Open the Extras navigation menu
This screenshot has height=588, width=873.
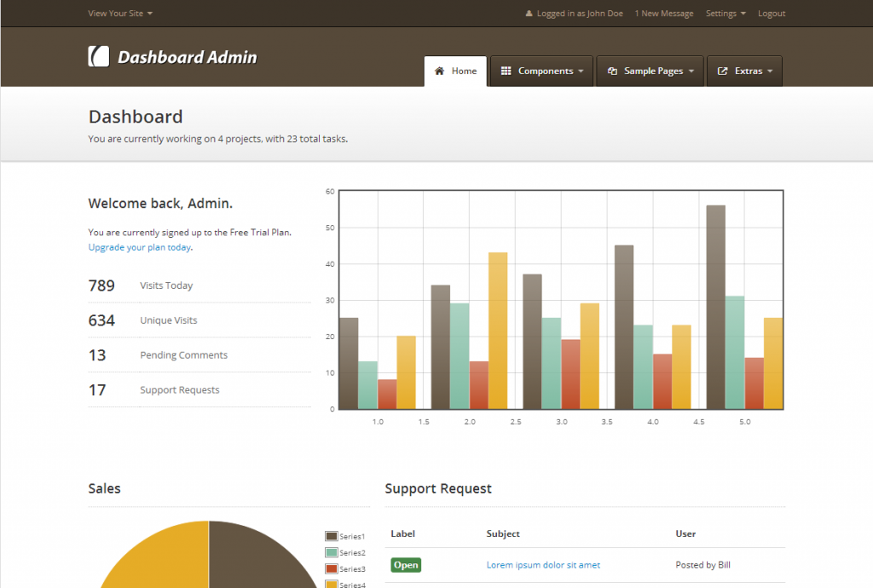(x=749, y=71)
